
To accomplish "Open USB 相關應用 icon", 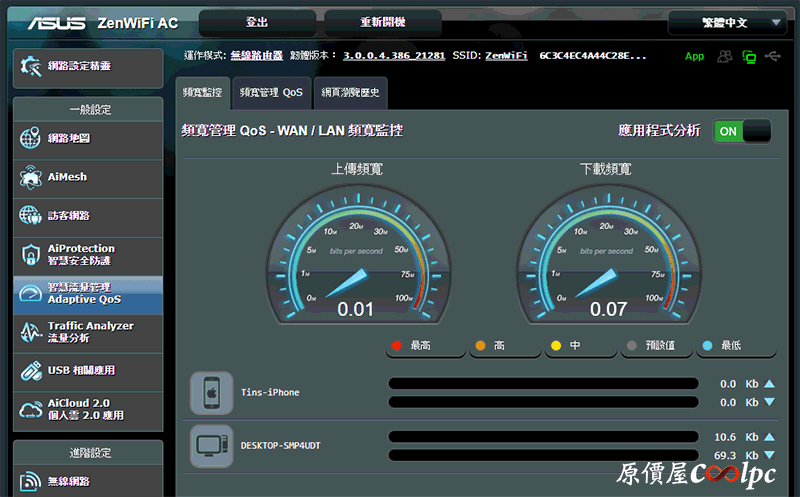I will pos(31,371).
